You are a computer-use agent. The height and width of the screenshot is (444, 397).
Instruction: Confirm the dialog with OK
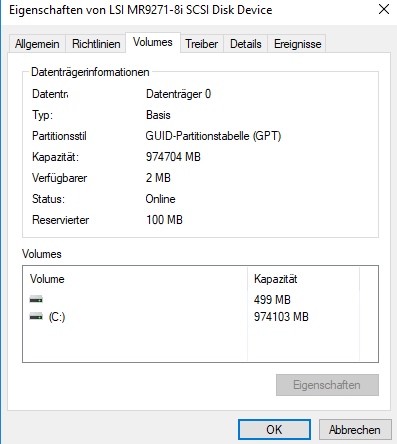pyautogui.click(x=274, y=430)
